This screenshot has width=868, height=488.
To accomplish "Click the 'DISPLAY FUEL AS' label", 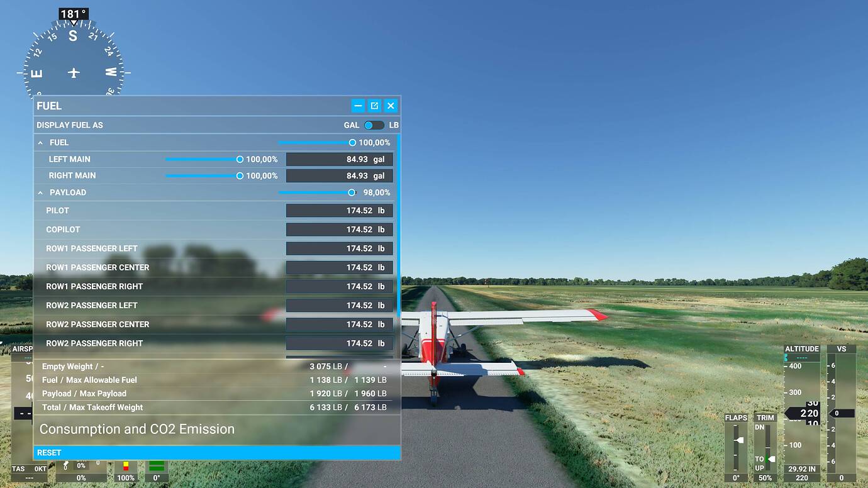I will click(70, 125).
